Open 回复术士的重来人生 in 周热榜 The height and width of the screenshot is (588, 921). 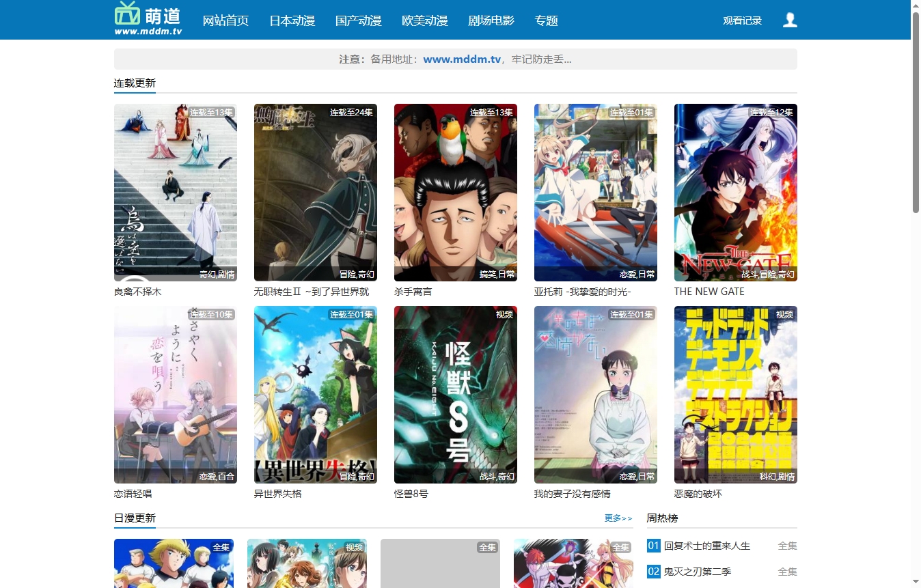(707, 546)
